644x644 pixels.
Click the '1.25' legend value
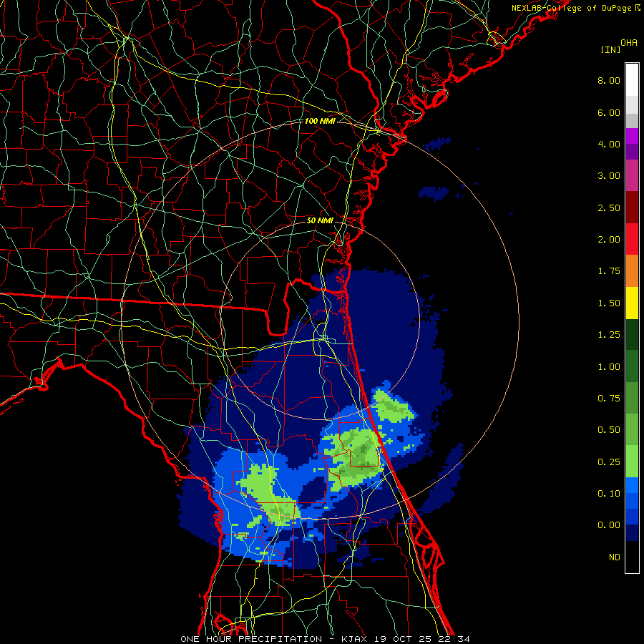pos(609,335)
